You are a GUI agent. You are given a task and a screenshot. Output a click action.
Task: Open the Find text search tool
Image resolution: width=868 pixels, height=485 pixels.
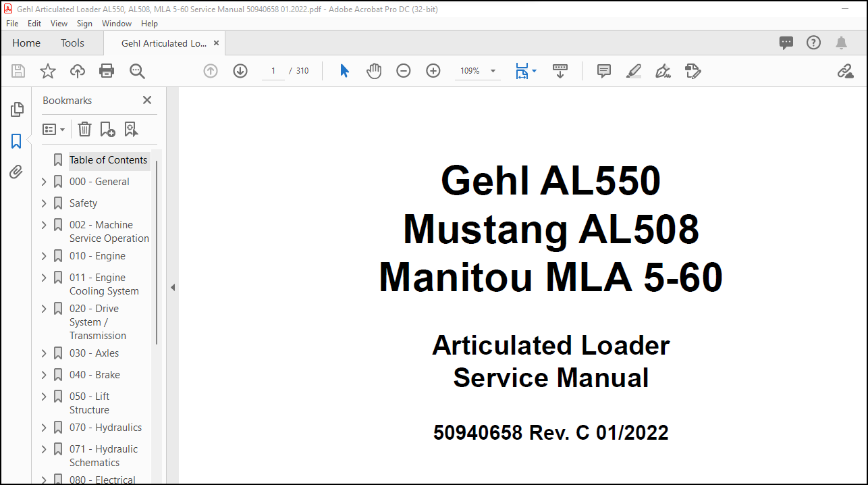(137, 71)
